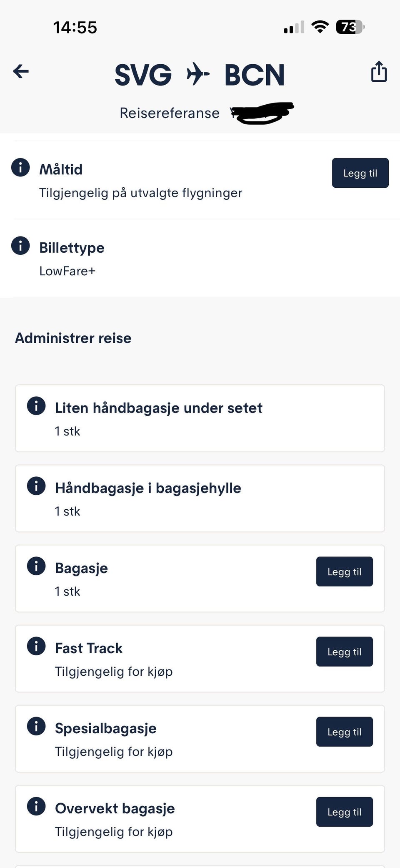Open the info icon next to Måltid
The width and height of the screenshot is (400, 868).
pos(20,168)
